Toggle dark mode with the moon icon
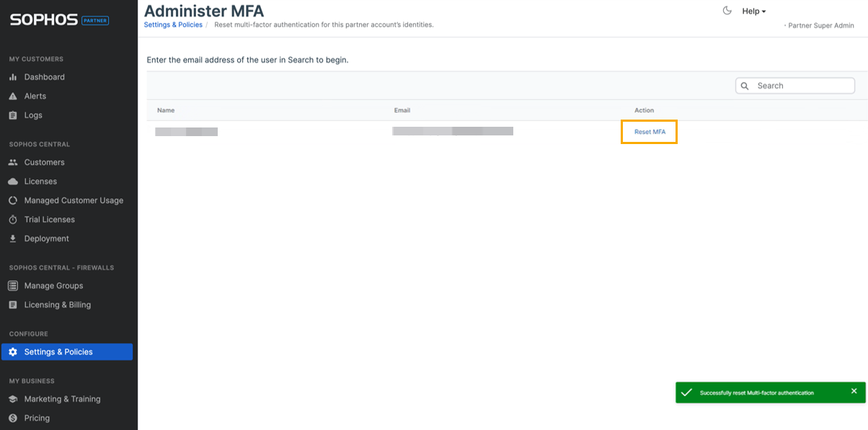 [x=727, y=11]
